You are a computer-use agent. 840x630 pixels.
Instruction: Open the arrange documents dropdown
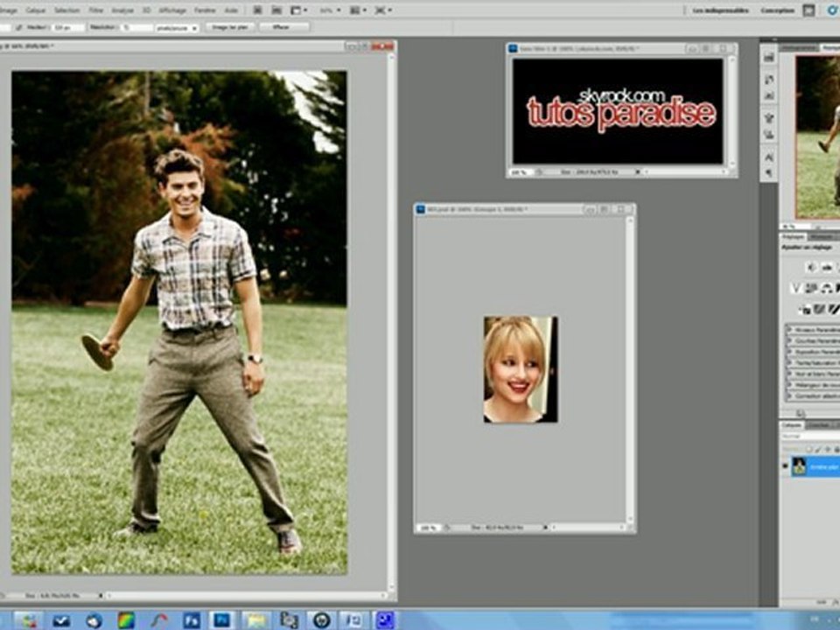pos(358,10)
